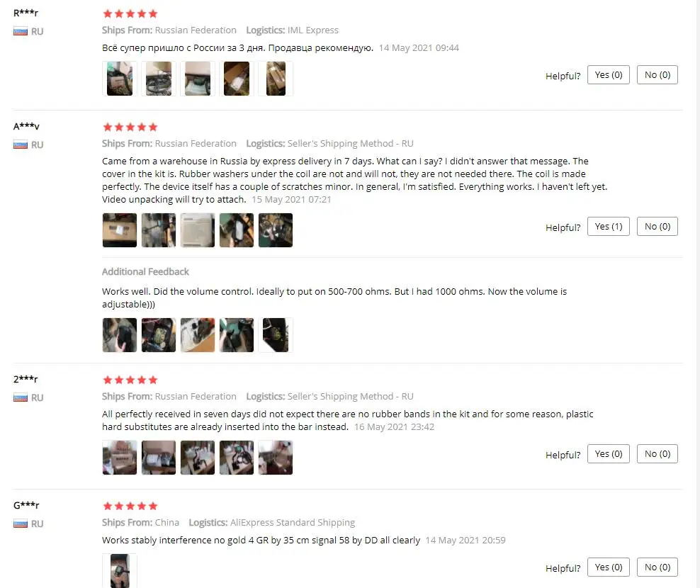
Task: Click the Russian flag icon beside R***r
Action: [x=21, y=31]
